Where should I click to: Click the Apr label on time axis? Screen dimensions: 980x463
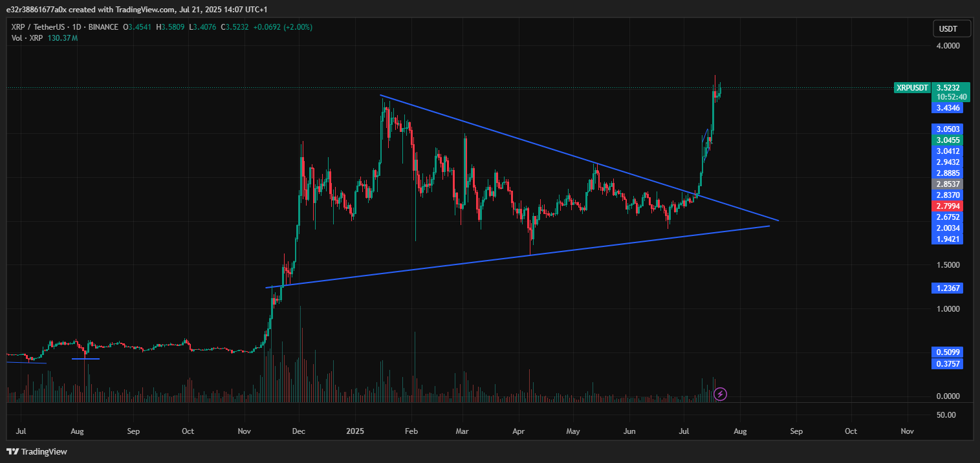coord(517,431)
